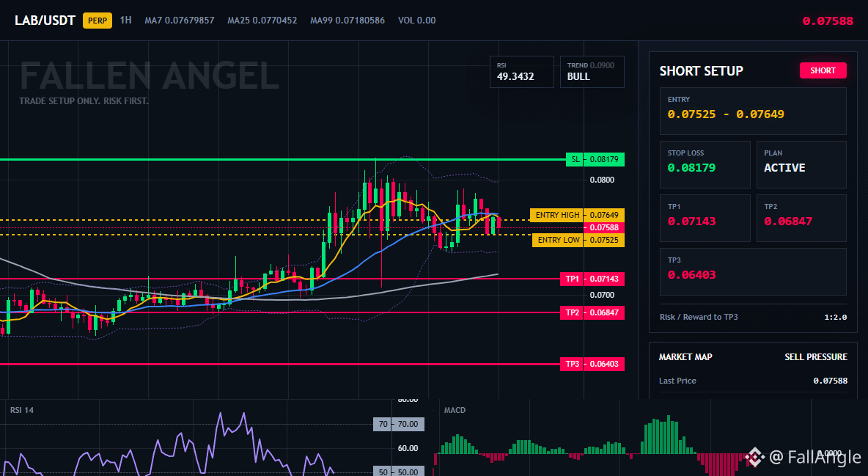Click the MACD panel title
Viewport: 868px width, 476px height.
[455, 410]
